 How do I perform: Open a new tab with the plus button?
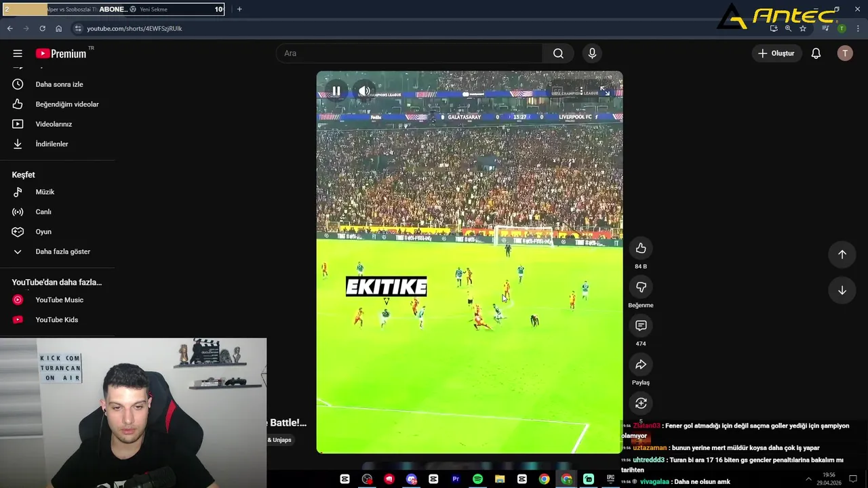[239, 9]
